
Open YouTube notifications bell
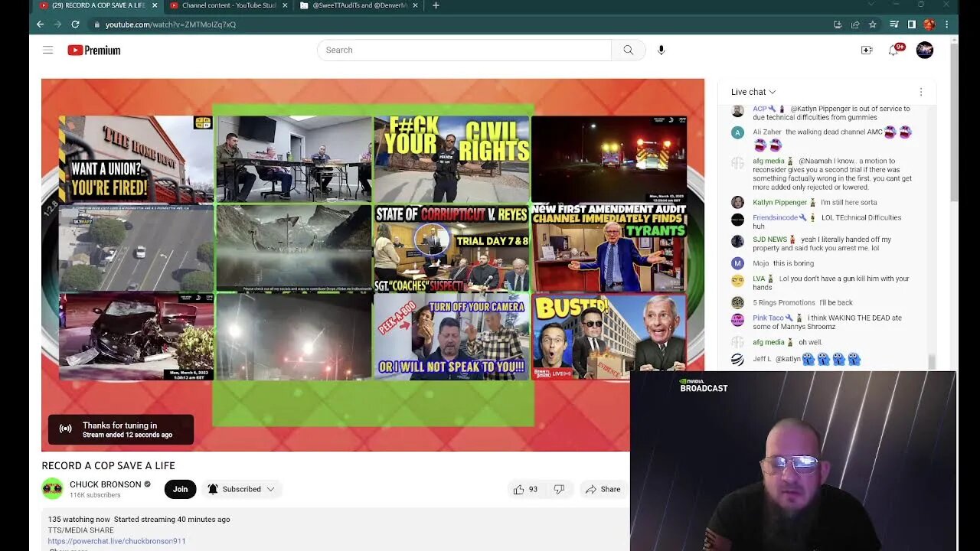(x=893, y=51)
